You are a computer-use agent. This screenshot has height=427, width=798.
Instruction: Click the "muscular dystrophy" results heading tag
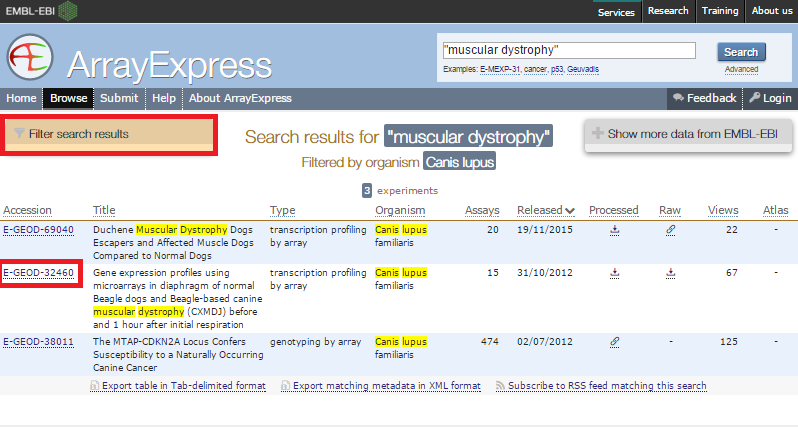tap(468, 136)
